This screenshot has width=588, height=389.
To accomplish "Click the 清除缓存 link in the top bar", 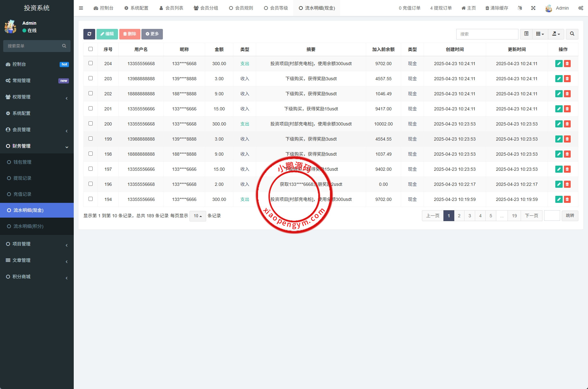I will [497, 8].
